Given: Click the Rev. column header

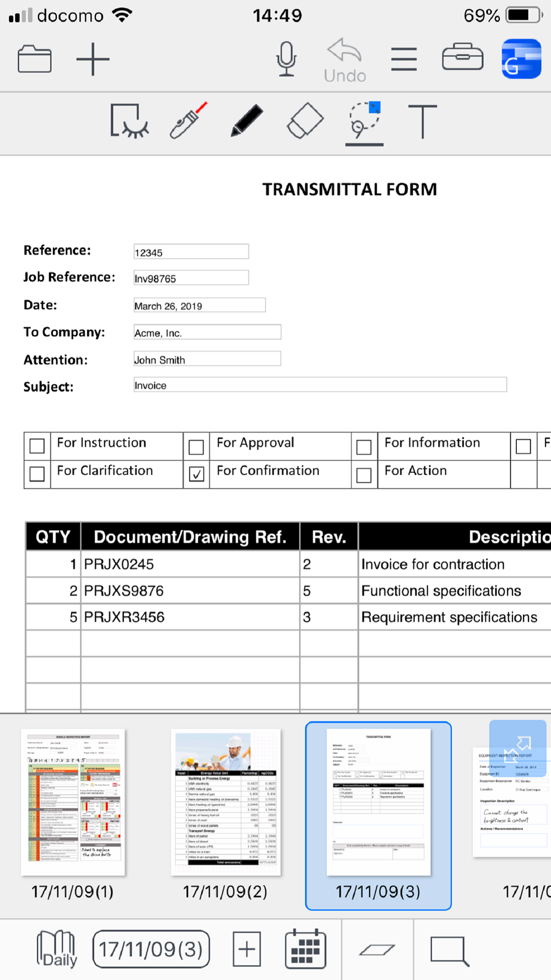Looking at the screenshot, I should (x=329, y=537).
